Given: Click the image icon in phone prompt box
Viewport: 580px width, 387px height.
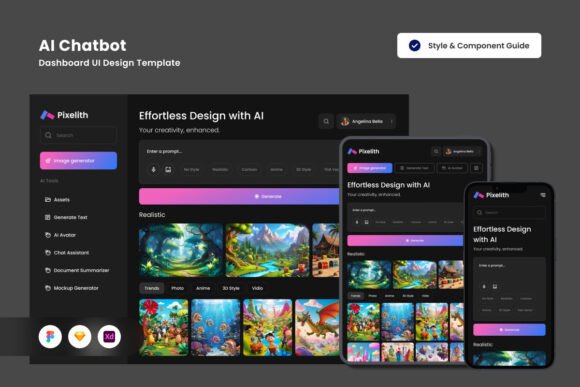Looking at the screenshot, I should [495, 286].
